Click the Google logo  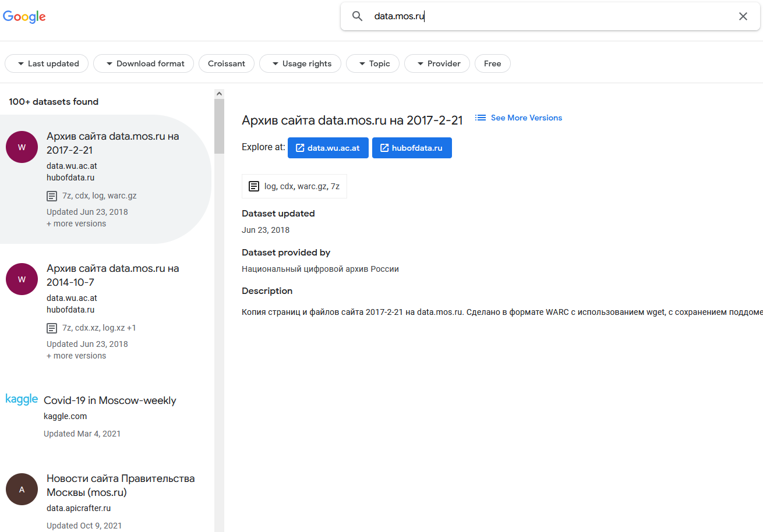click(x=24, y=16)
